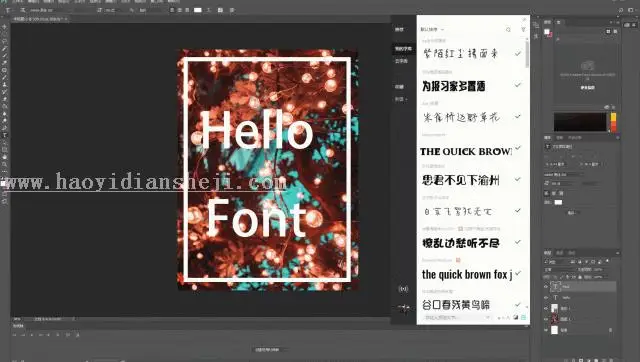
Task: Open the dropdown at font panel bottom field
Action: pyautogui.click(x=487, y=317)
